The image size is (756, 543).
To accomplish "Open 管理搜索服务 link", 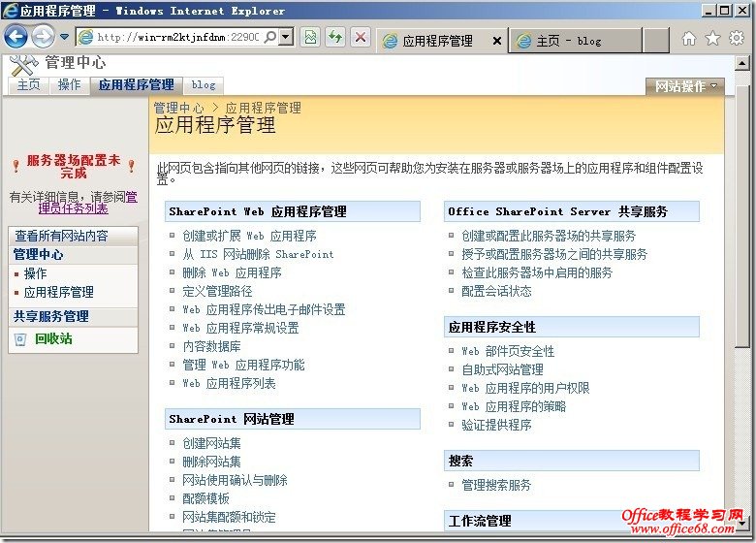I will coord(496,485).
